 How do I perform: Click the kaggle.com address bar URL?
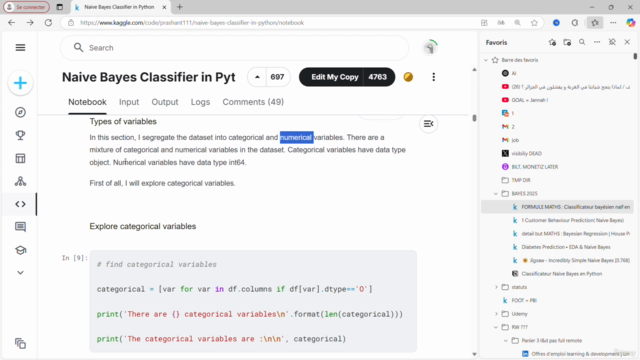[x=192, y=23]
